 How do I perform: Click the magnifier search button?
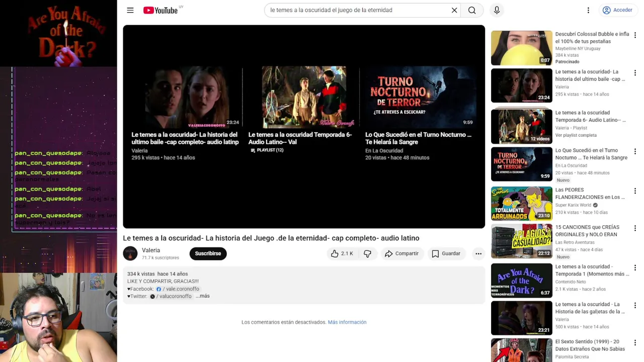tap(472, 10)
